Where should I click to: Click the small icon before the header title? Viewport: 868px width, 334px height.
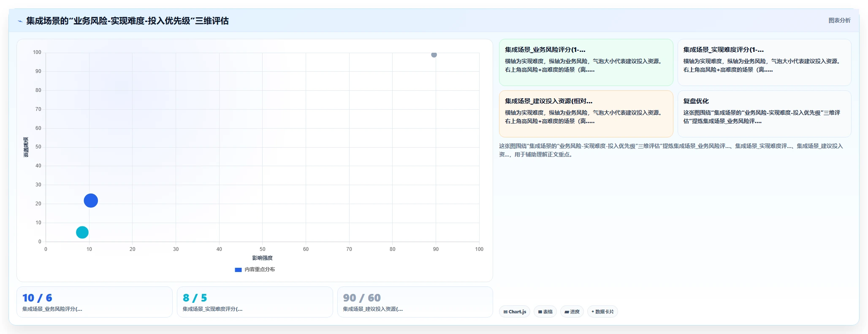tap(20, 21)
